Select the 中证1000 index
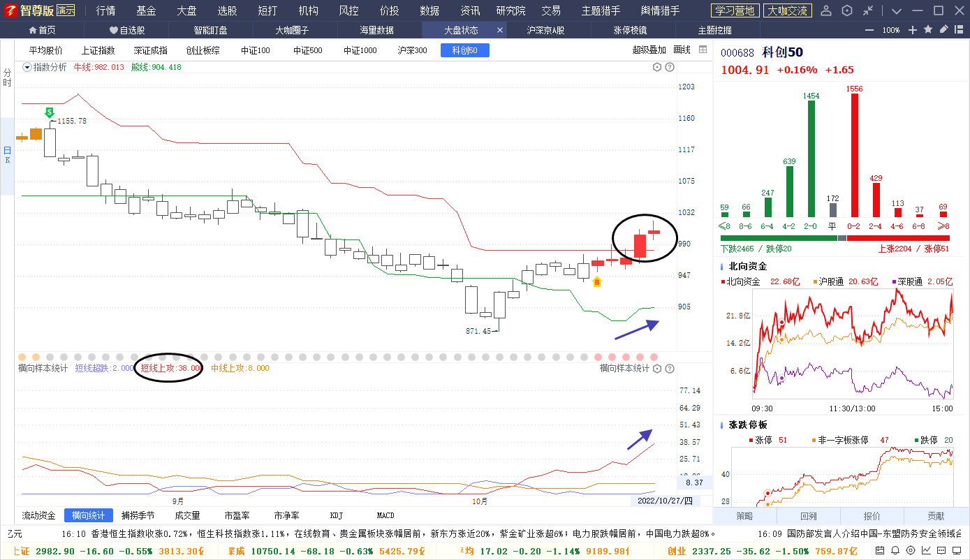The image size is (970, 560). [360, 50]
